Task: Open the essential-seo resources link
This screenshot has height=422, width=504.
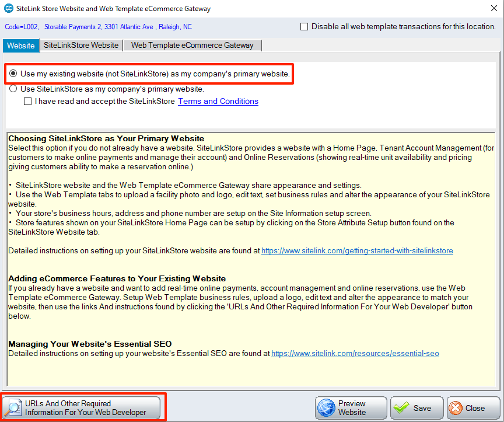Action: 355,354
